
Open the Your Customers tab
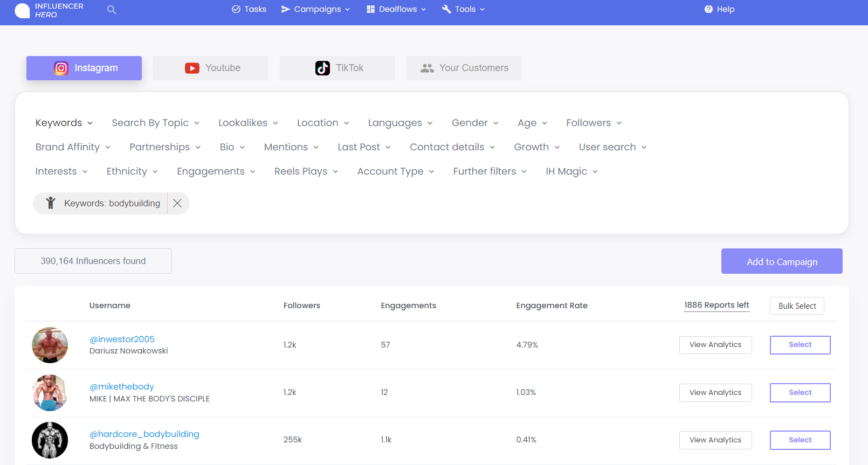click(464, 68)
